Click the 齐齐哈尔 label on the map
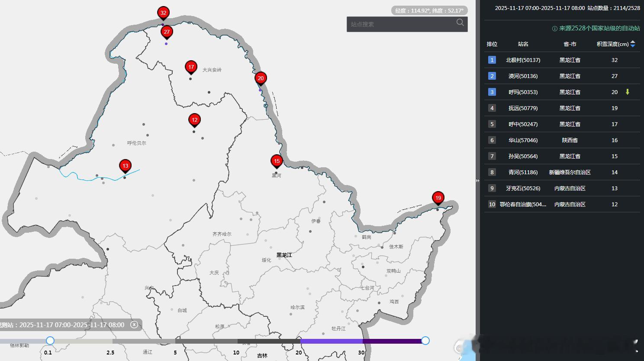This screenshot has height=361, width=644. click(x=222, y=234)
